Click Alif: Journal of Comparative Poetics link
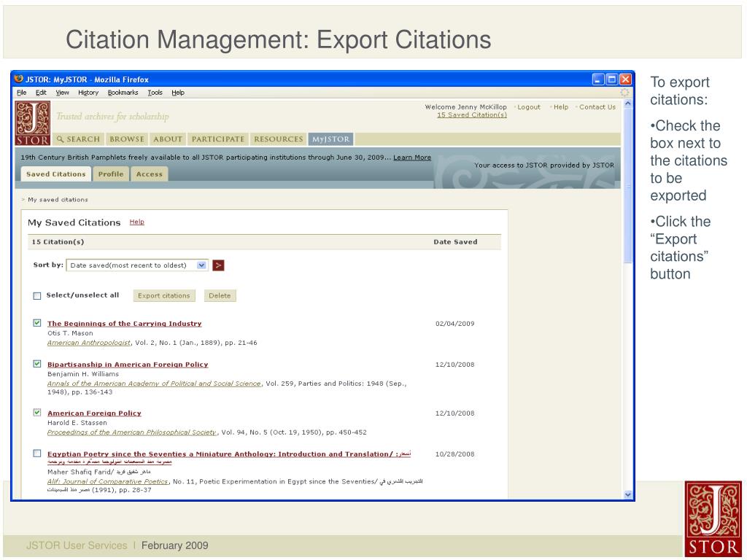 (108, 481)
